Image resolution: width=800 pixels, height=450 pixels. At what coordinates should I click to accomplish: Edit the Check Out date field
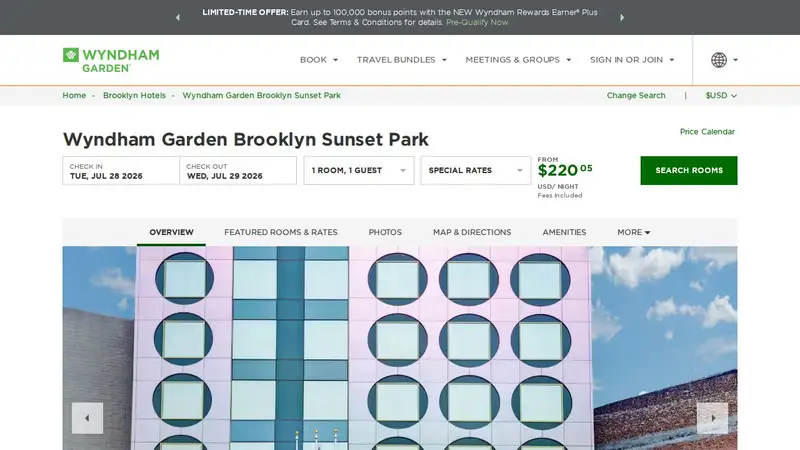click(x=238, y=170)
